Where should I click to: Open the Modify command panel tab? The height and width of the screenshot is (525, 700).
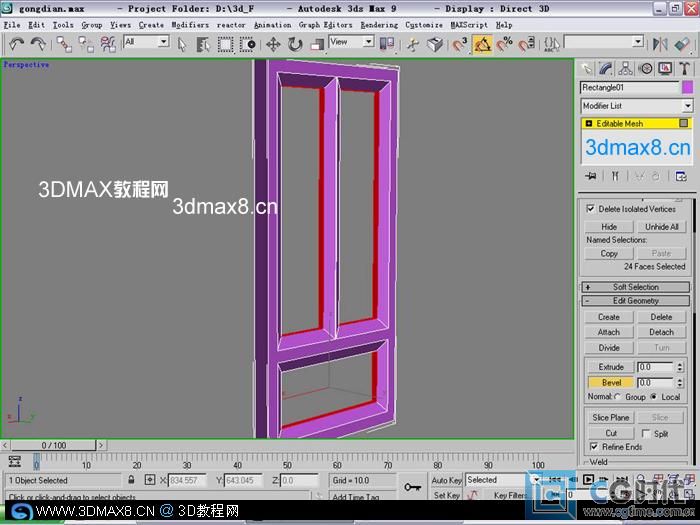[605, 68]
